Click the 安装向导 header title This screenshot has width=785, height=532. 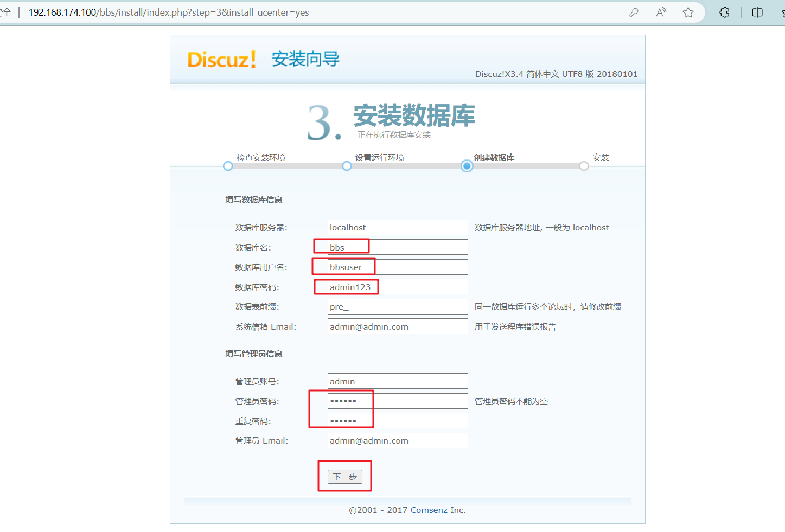coord(305,59)
